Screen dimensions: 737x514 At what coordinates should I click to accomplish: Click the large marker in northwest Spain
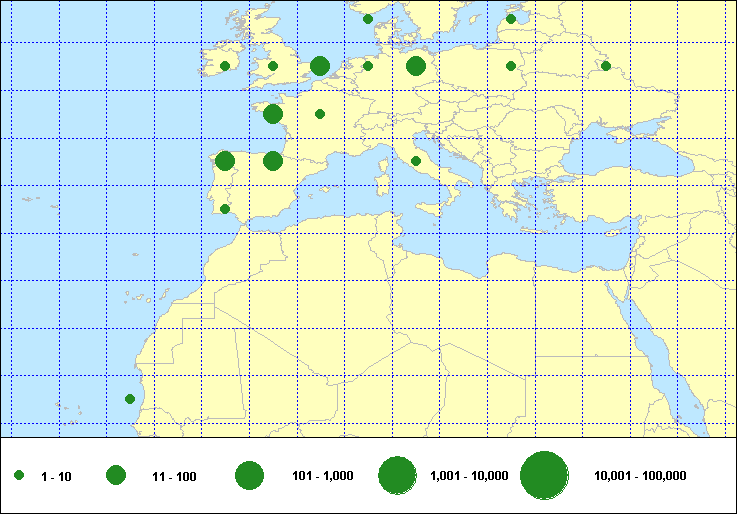[225, 161]
